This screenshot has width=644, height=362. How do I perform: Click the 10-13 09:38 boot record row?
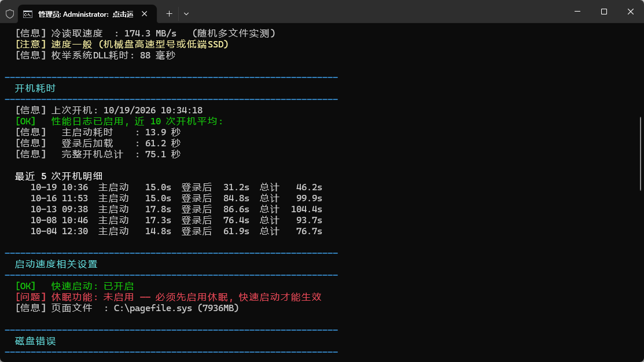click(x=176, y=209)
